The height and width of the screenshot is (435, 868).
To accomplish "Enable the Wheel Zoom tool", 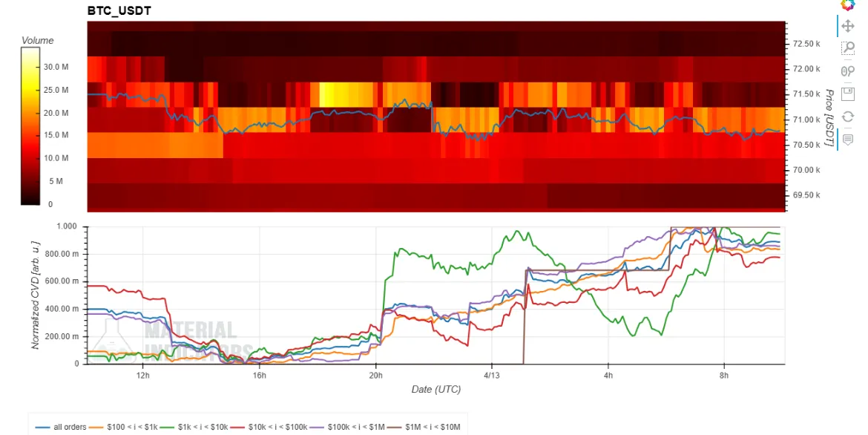I will (847, 71).
